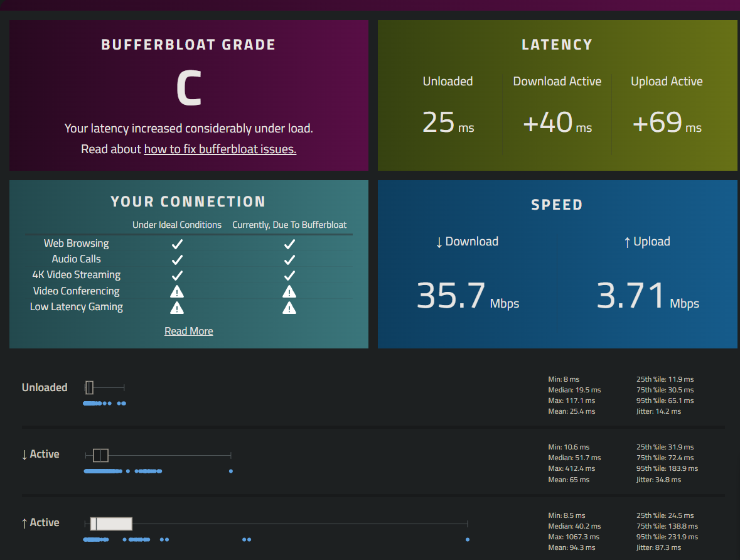This screenshot has width=740, height=560.
Task: Click the Low Latency Gaming bufferbloat warning icon
Action: (x=289, y=308)
